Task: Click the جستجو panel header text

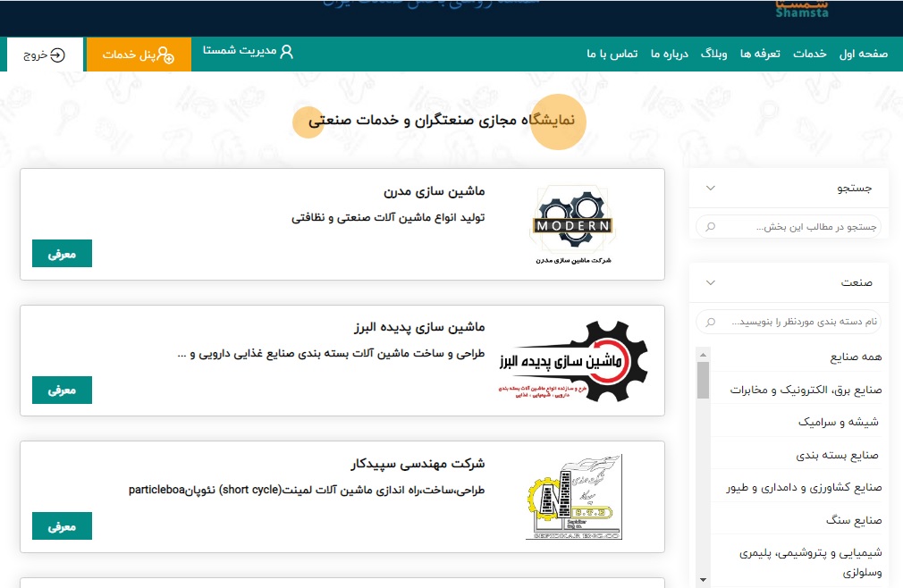Action: pos(855,189)
